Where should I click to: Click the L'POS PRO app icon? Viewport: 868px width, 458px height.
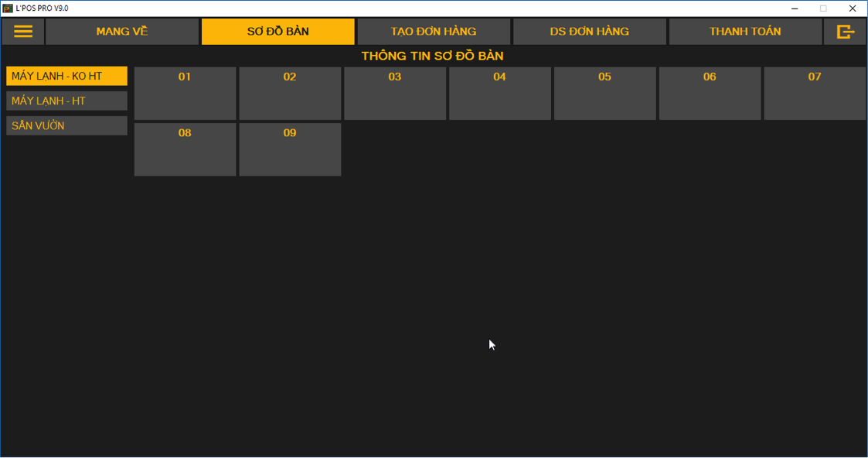pos(8,9)
